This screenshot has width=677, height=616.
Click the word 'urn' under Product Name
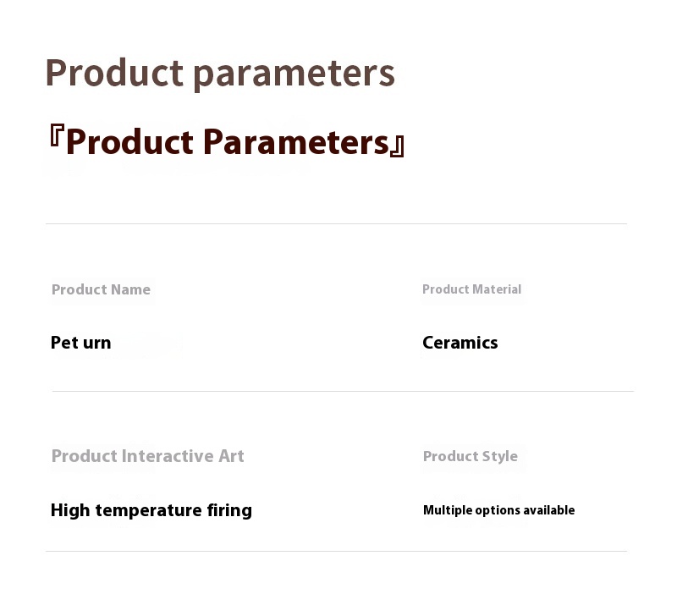97,344
